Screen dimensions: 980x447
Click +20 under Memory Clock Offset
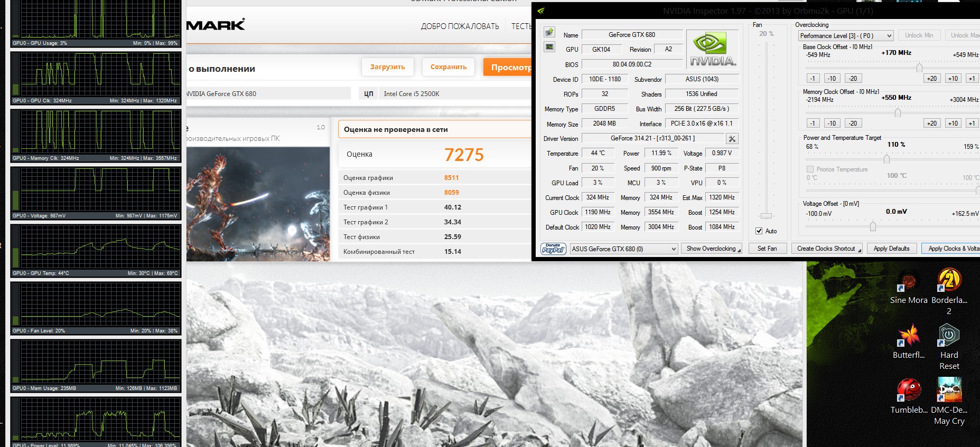[x=932, y=123]
